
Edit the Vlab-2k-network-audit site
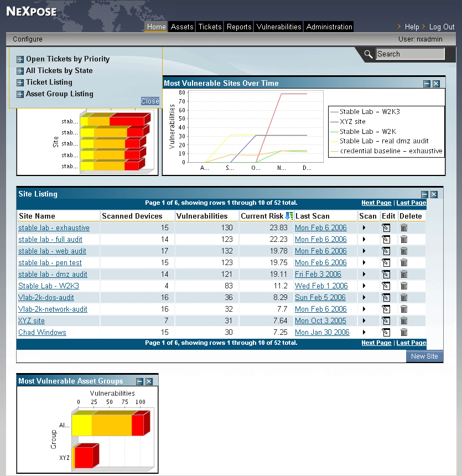pos(386,309)
